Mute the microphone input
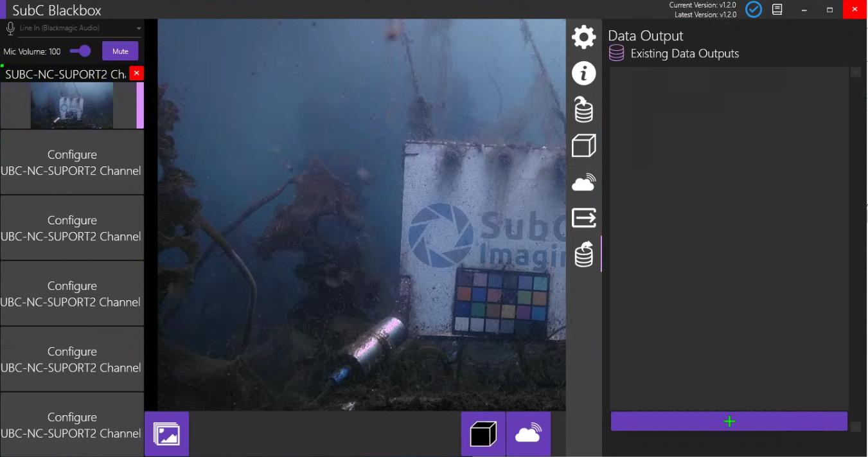This screenshot has width=868, height=457. 120,51
